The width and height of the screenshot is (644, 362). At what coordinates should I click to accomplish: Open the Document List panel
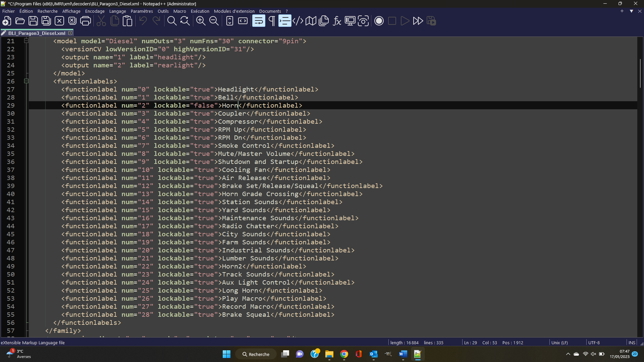(x=324, y=21)
